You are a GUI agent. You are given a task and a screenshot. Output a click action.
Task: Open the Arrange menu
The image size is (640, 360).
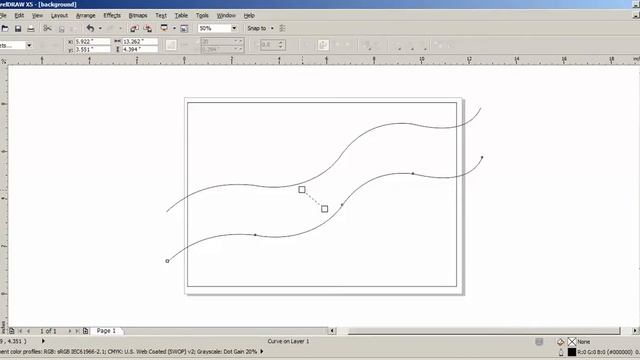coord(86,16)
